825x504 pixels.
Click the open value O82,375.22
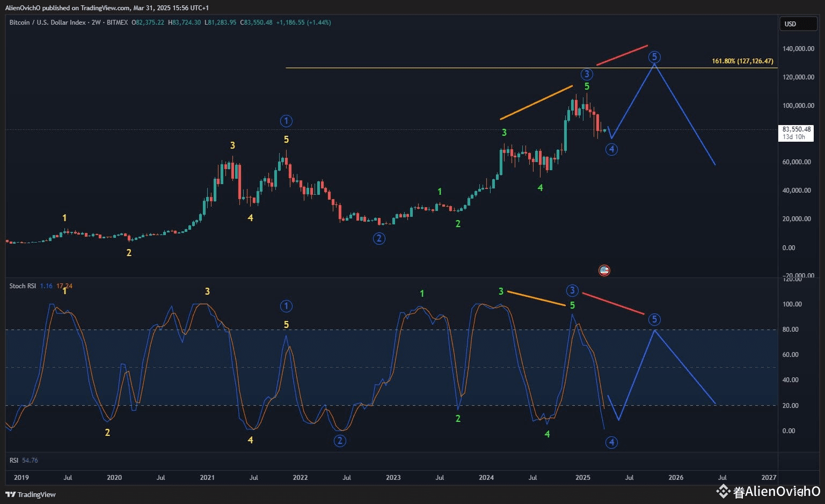pyautogui.click(x=148, y=23)
